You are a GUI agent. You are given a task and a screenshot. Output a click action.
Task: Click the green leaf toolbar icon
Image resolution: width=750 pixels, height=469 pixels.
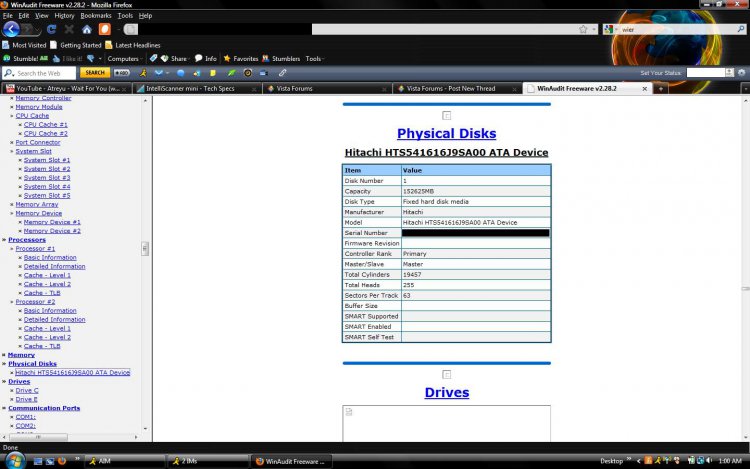coord(231,73)
